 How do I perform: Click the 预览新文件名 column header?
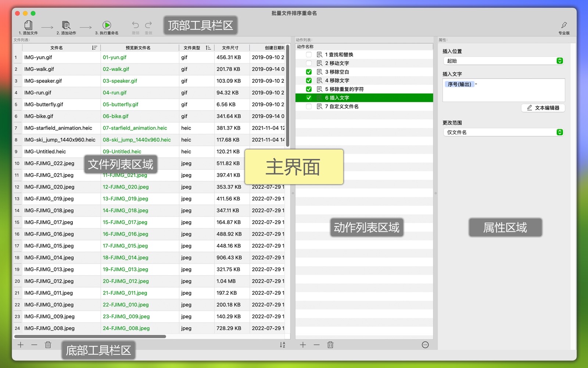138,48
